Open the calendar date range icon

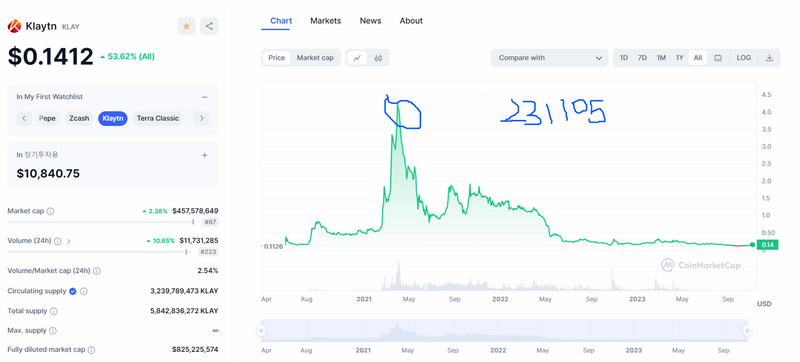point(718,58)
